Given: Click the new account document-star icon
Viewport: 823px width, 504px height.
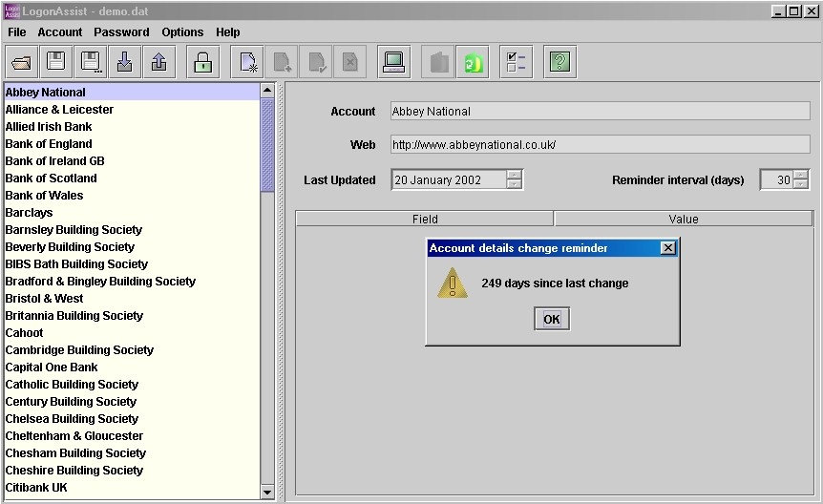Looking at the screenshot, I should point(247,62).
